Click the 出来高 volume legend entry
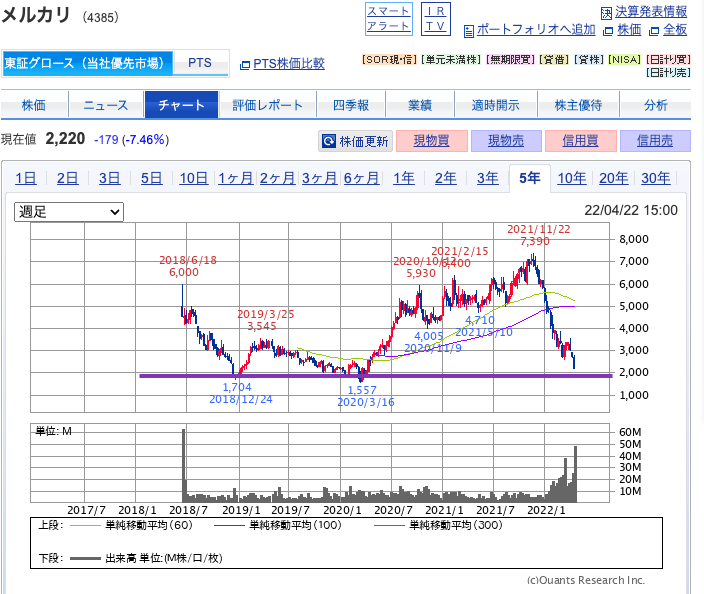Image resolution: width=704 pixels, height=594 pixels. (146, 558)
